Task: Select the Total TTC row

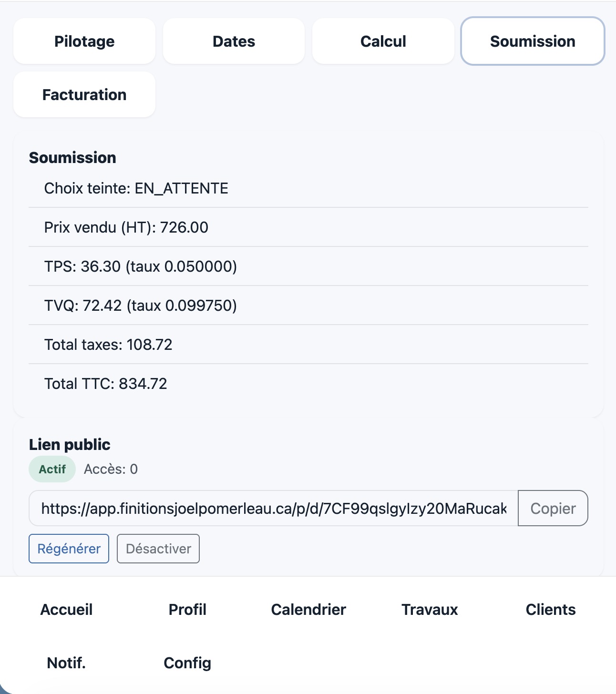Action: click(308, 384)
